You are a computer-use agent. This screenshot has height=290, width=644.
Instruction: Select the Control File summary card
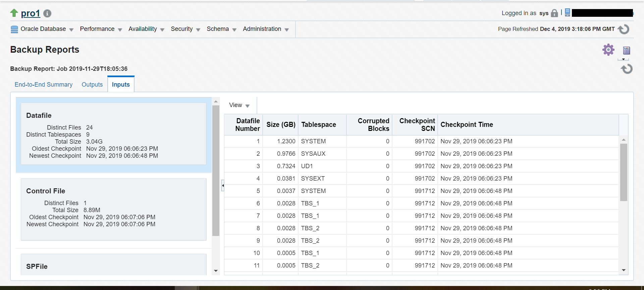click(113, 209)
